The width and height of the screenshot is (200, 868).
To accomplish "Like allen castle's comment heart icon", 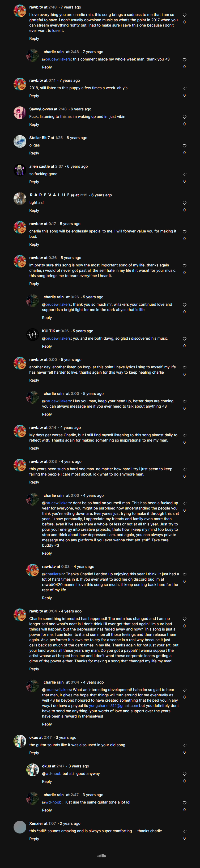I will (185, 174).
